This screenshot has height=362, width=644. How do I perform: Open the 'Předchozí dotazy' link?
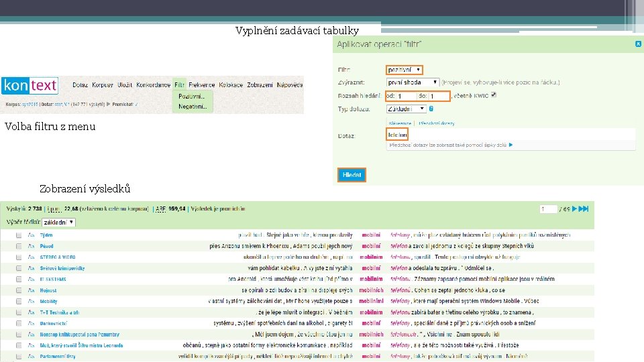coord(437,123)
